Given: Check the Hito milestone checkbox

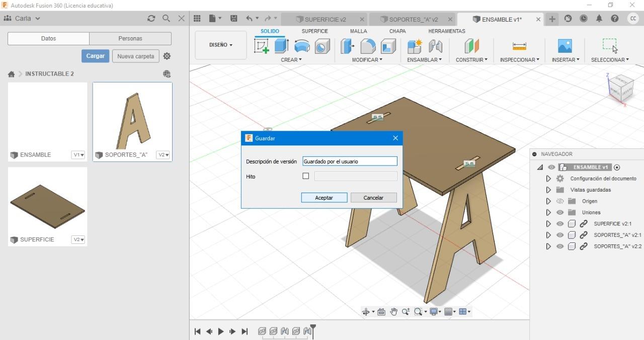Looking at the screenshot, I should pos(305,176).
